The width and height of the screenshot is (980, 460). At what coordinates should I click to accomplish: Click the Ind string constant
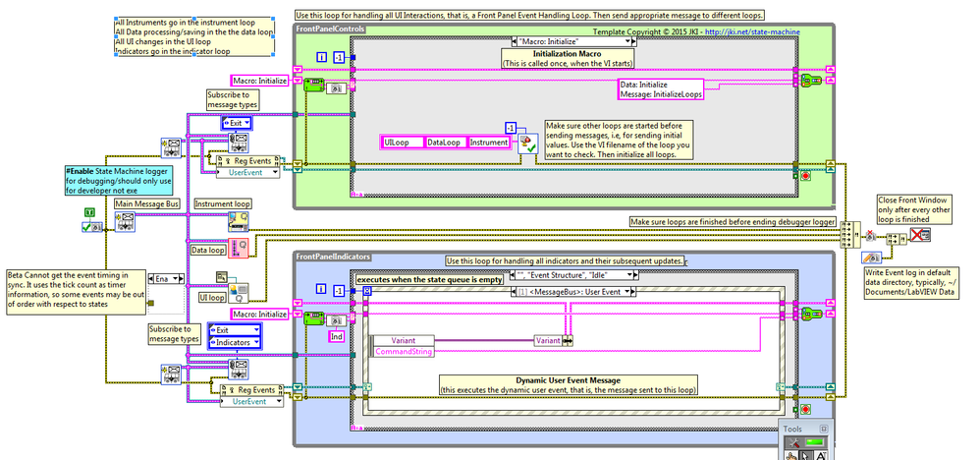(336, 337)
